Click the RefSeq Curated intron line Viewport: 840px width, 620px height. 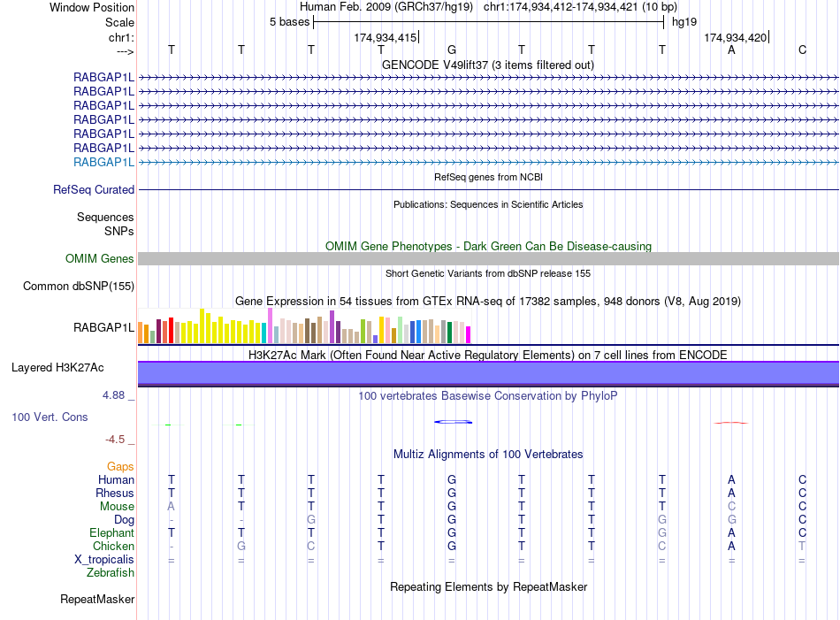(x=488, y=189)
